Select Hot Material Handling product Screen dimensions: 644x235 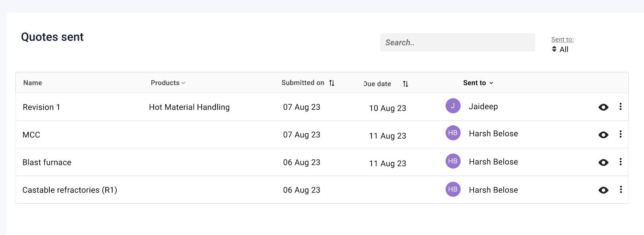[189, 107]
